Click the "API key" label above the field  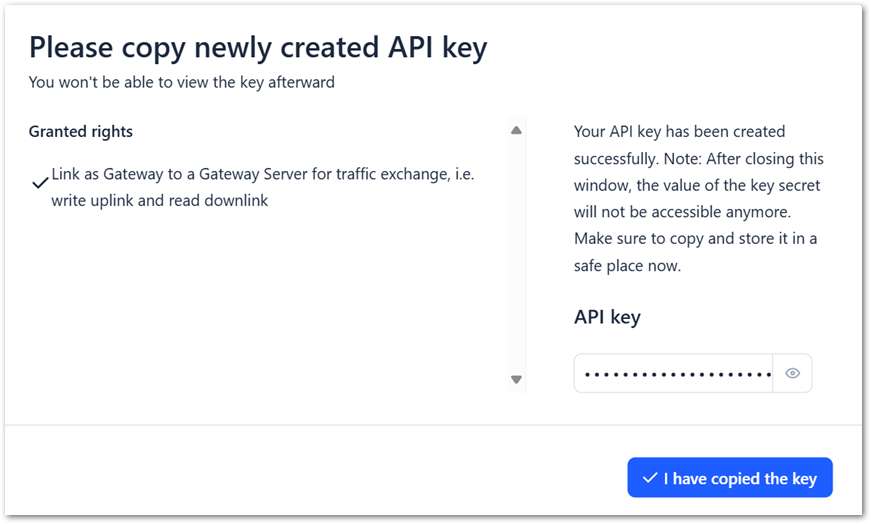[607, 317]
